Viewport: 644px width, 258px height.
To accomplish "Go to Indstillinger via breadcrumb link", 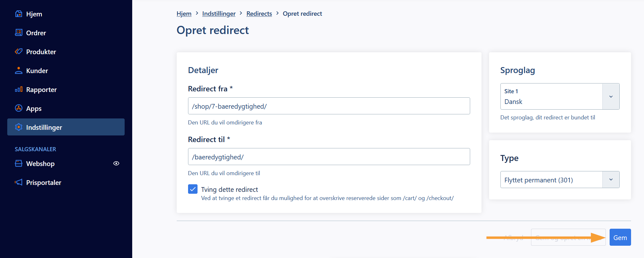I will click(x=219, y=14).
